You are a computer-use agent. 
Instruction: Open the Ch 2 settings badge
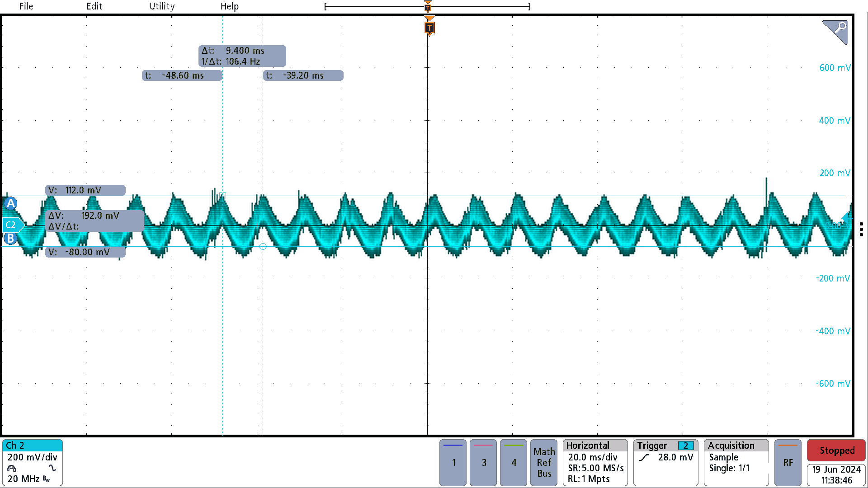pyautogui.click(x=32, y=462)
